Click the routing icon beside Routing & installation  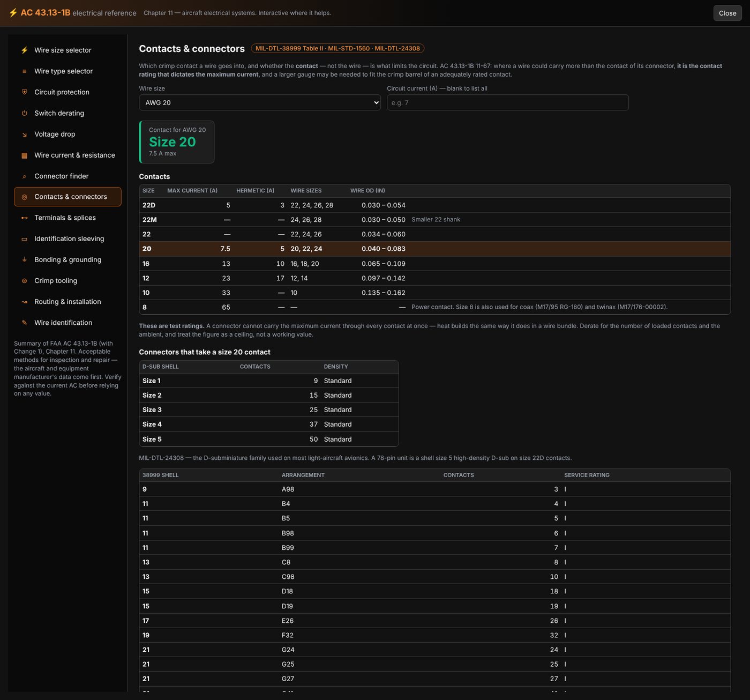coord(24,302)
